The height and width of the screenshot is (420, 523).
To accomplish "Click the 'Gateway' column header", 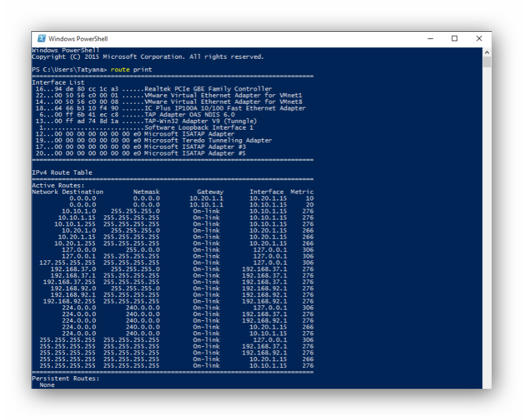I will pos(210,192).
